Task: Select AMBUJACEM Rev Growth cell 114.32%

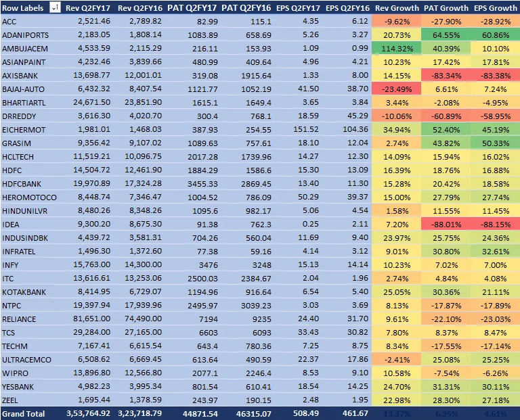Action: point(396,49)
